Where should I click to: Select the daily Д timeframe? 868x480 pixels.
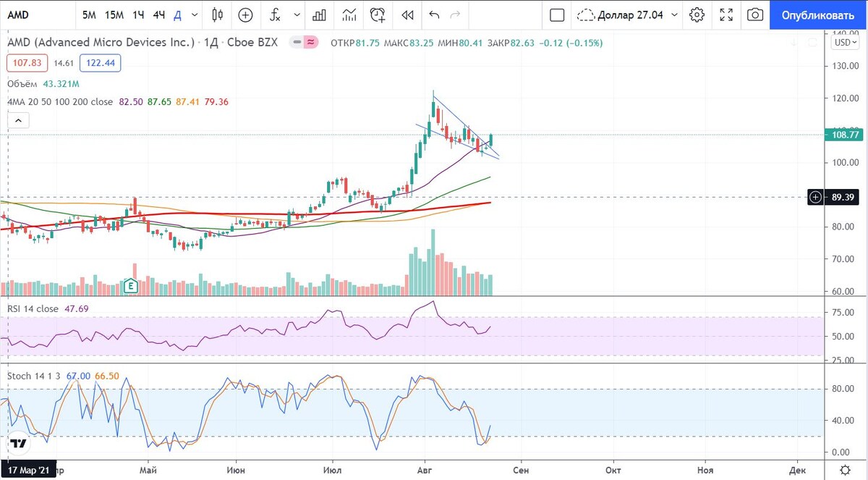pos(178,14)
